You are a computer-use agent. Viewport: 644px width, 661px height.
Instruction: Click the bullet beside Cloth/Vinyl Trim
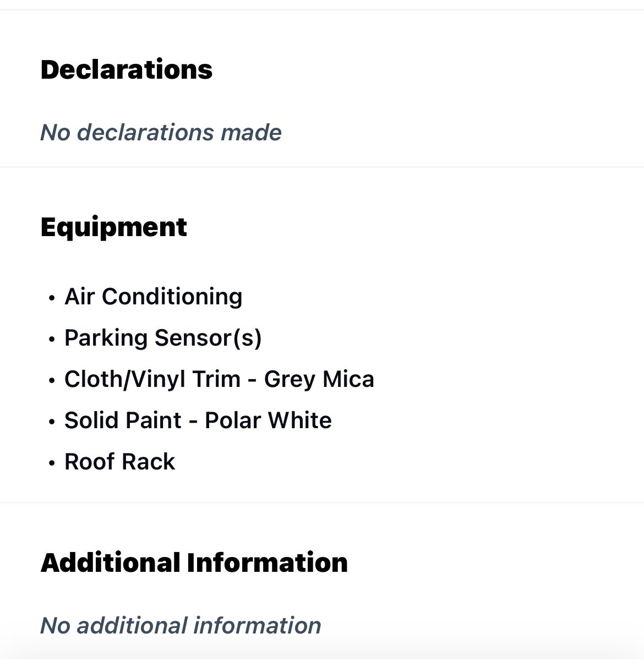pyautogui.click(x=52, y=381)
